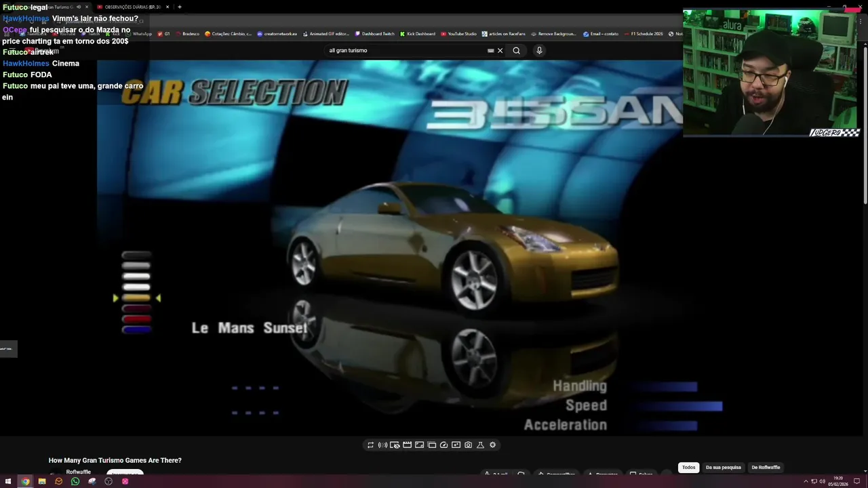Open WhatsApp from the taskbar

click(x=75, y=481)
